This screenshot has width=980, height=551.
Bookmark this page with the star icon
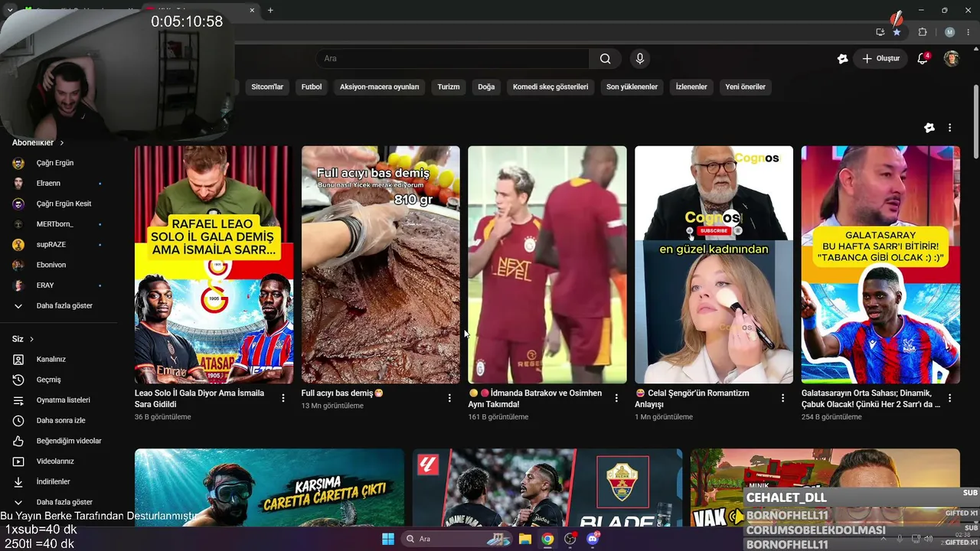[x=897, y=32]
